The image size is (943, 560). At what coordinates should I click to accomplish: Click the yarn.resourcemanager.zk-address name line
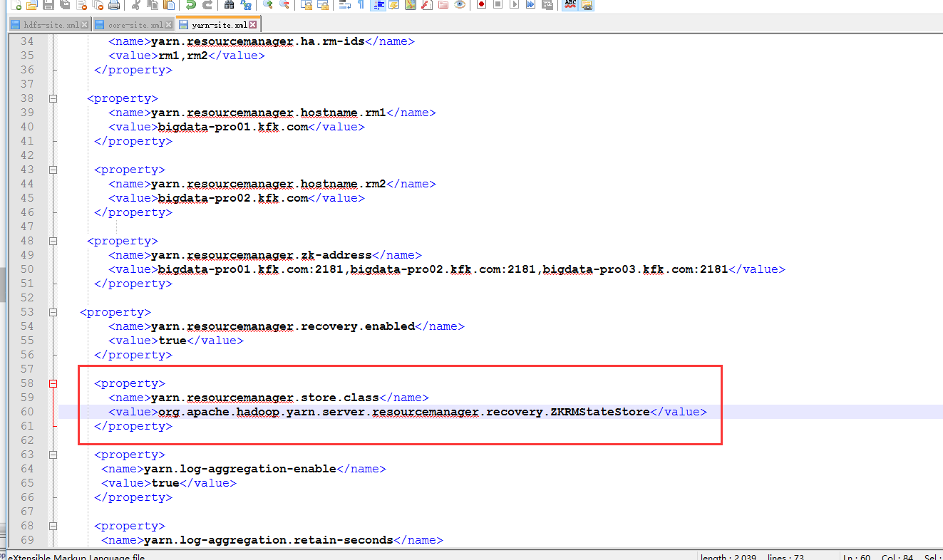click(264, 255)
